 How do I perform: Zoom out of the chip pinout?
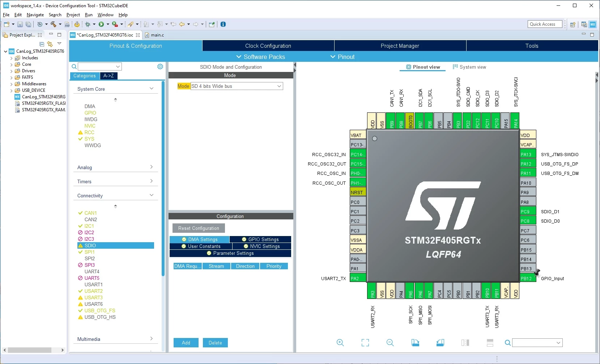pyautogui.click(x=390, y=343)
